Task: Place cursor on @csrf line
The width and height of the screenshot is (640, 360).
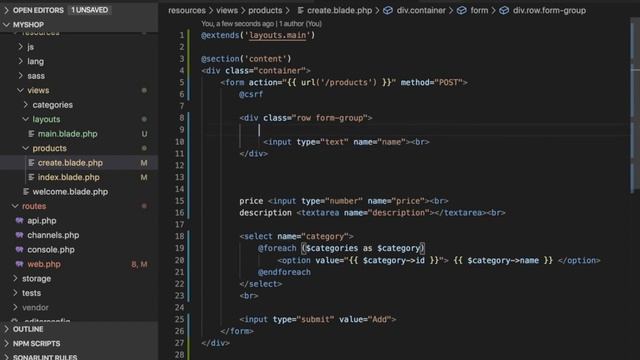Action: coord(251,95)
